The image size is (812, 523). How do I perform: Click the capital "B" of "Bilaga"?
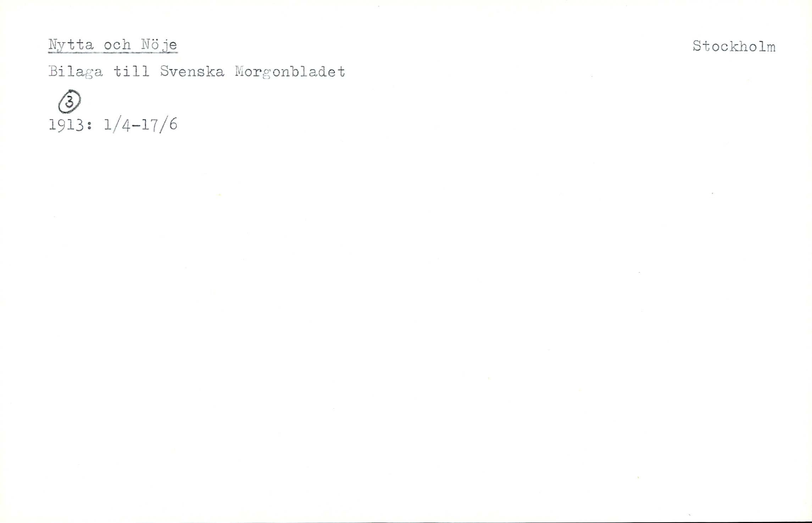pyautogui.click(x=53, y=72)
